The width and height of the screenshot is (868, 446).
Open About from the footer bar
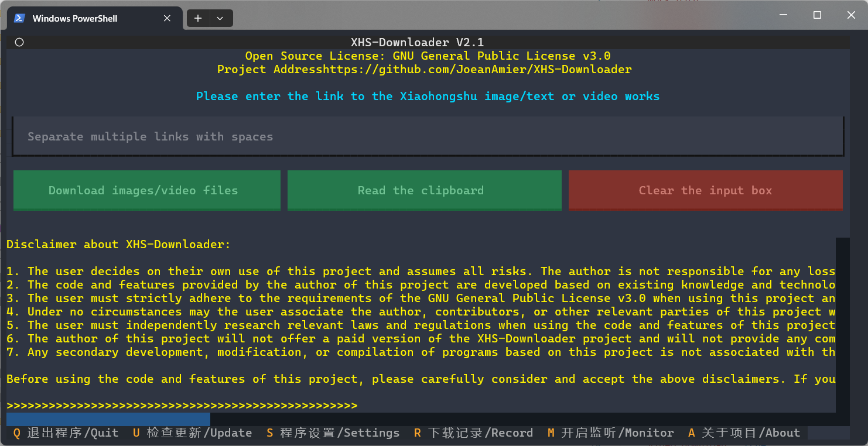744,433
